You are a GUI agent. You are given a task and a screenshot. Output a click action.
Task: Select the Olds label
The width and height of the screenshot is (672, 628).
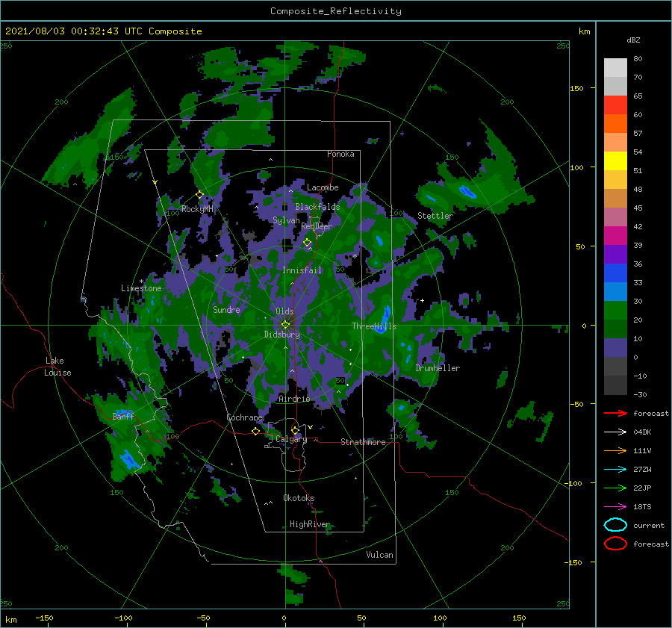pyautogui.click(x=284, y=311)
